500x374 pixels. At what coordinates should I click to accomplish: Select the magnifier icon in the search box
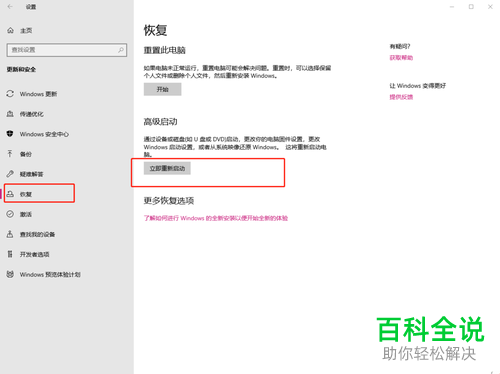(121, 50)
